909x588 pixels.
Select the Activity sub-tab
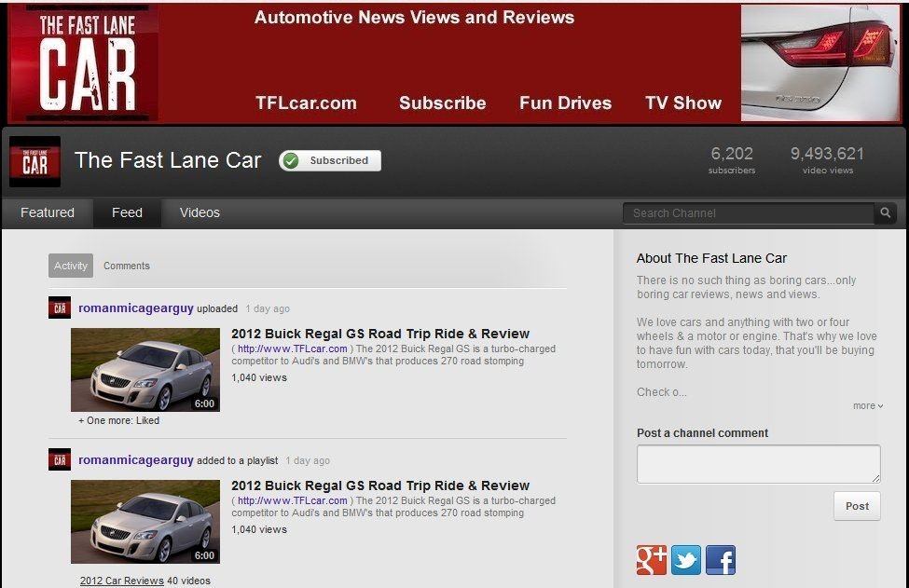point(71,266)
